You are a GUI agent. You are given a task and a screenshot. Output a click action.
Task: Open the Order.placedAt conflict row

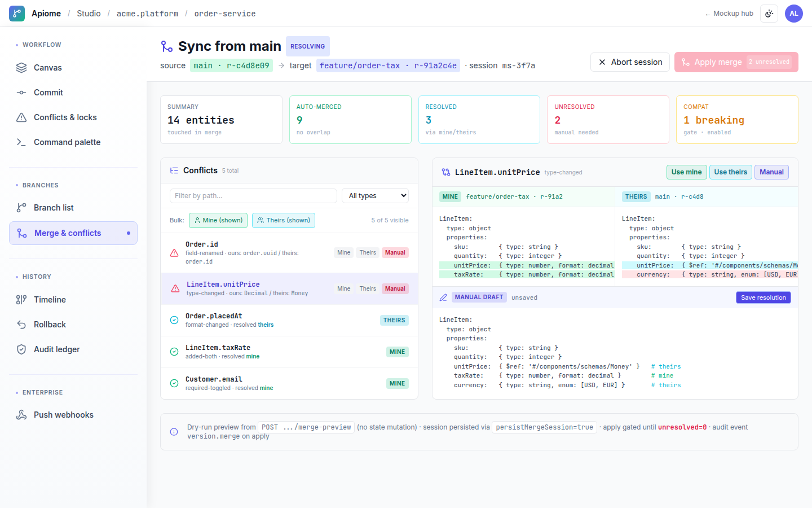289,321
